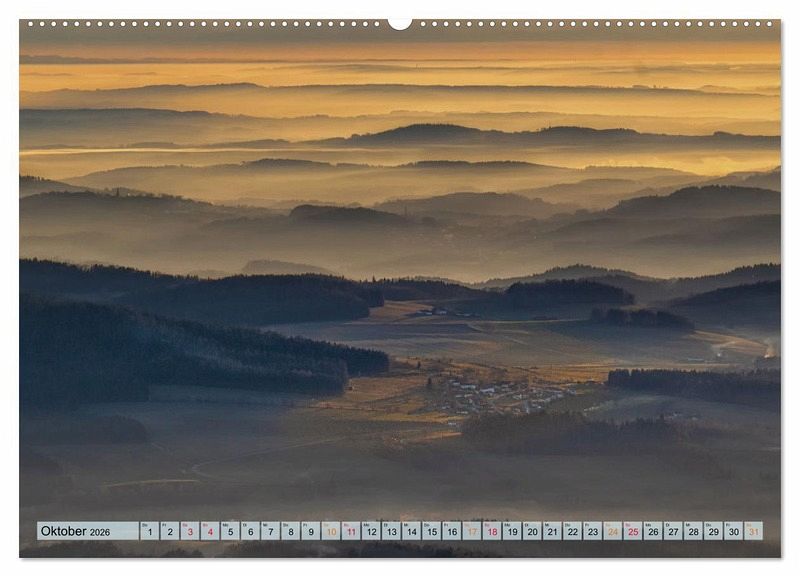
Task: Select day 21 in the calendar strip
Action: 553,531
